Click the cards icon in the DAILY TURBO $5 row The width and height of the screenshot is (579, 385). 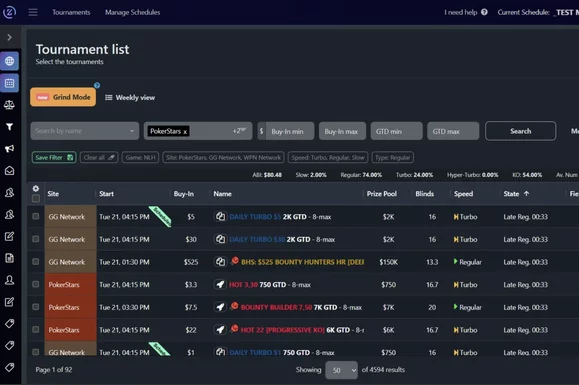[x=220, y=216]
